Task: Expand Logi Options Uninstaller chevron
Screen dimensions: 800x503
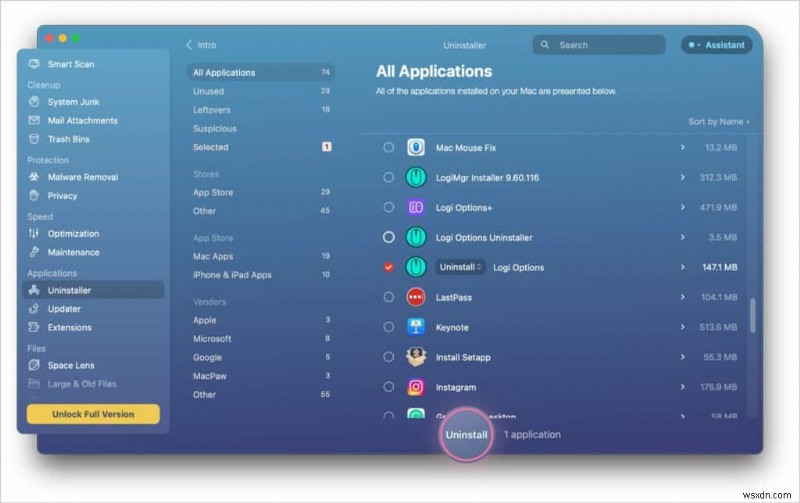Action: pos(683,237)
